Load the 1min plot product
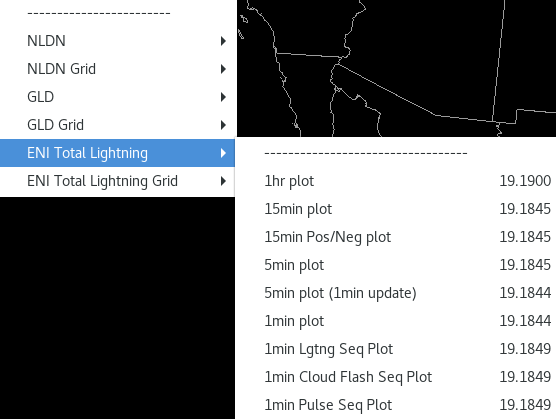This screenshot has height=419, width=556. pos(396,321)
